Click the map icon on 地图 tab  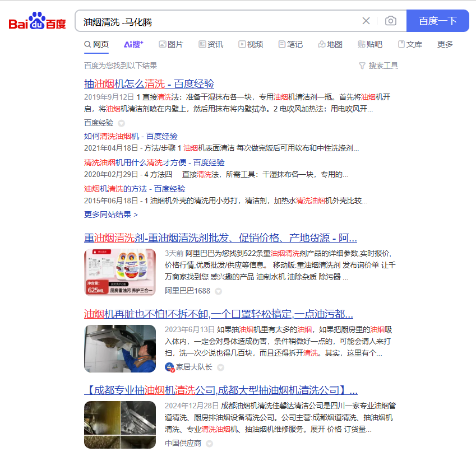point(321,45)
